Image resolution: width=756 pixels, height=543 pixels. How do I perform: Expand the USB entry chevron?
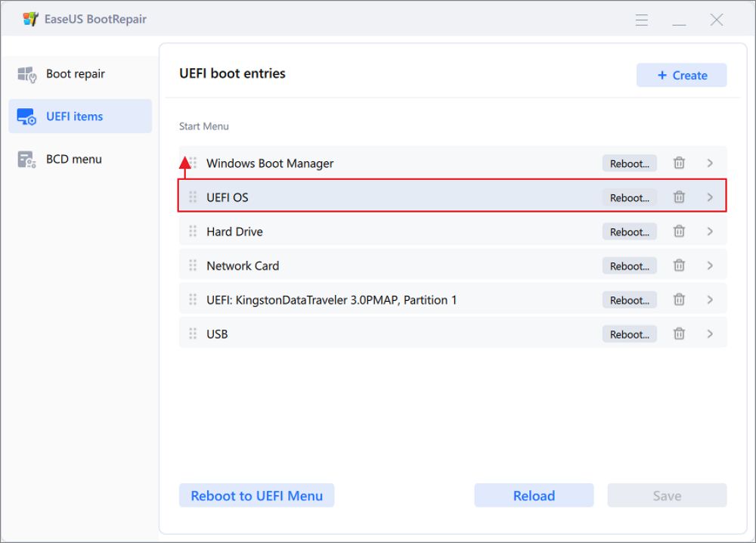click(710, 334)
